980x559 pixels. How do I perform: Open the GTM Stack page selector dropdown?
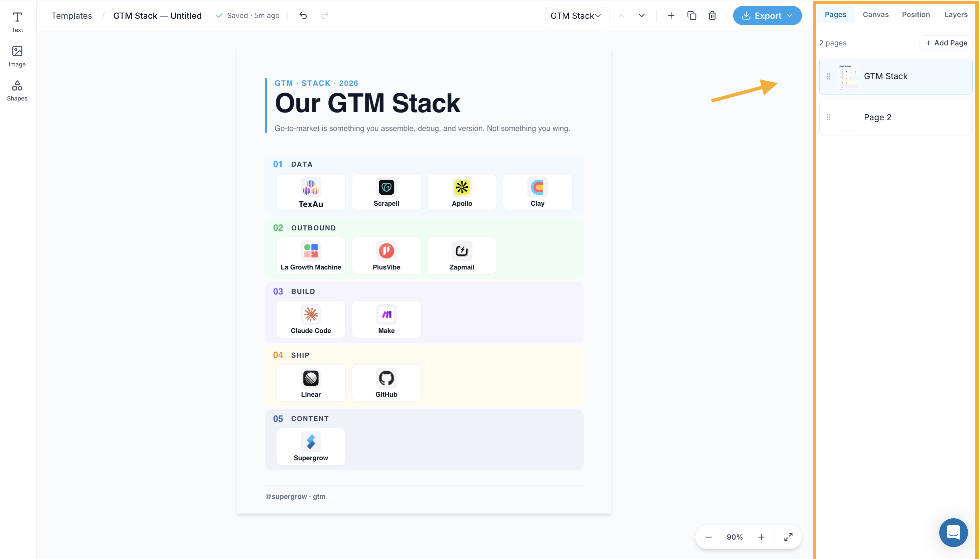[x=577, y=16]
